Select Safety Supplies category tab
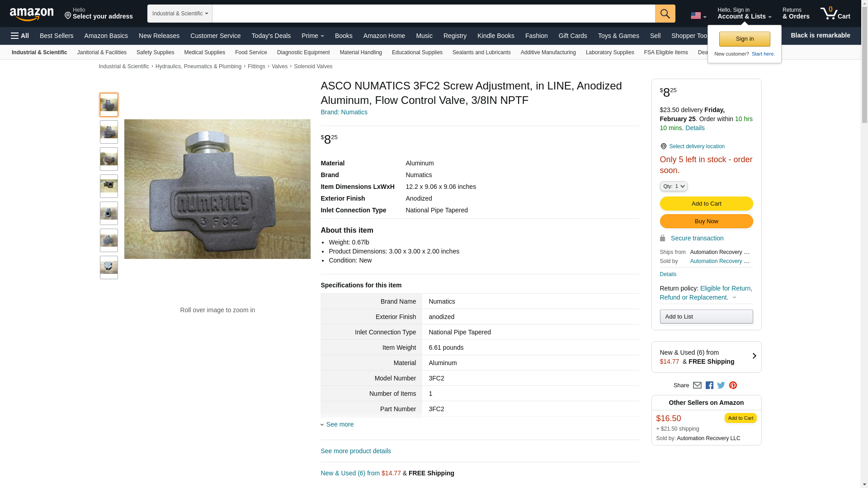 point(155,52)
